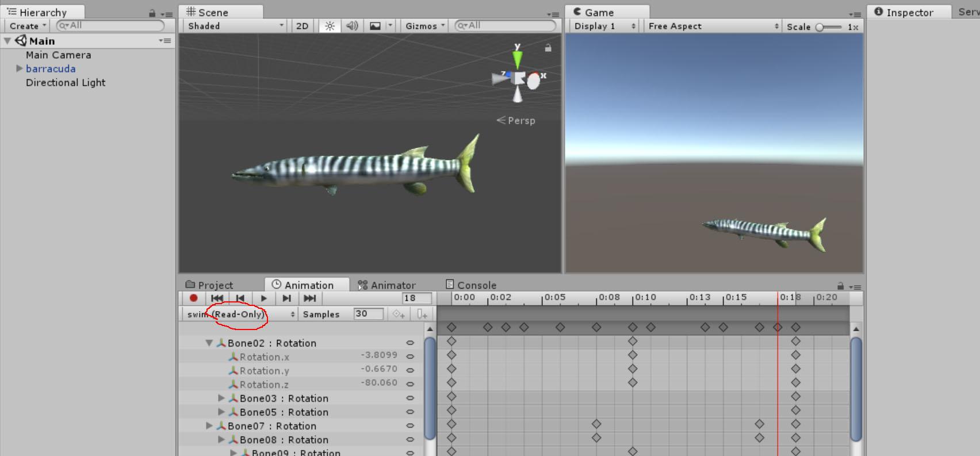Switch to the Console tab
Screen dimensions: 980x456
(x=471, y=285)
